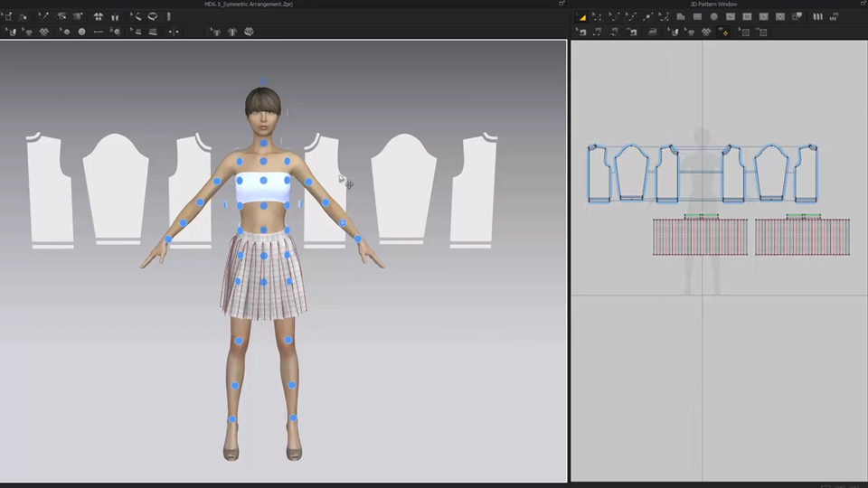Select the Internal Polygon/Line tool
Screen dimensions: 868x488
click(x=731, y=17)
